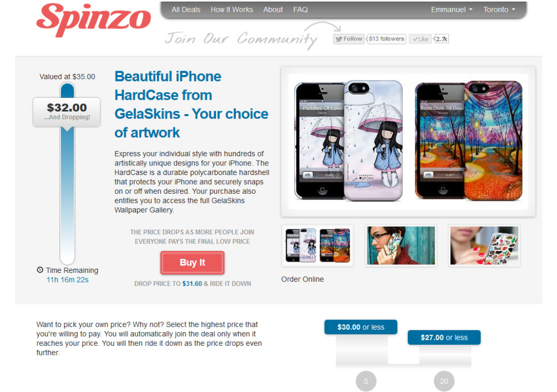Follow Spinzo via the Twitter button
Viewport: 557px width, 392px height.
349,39
